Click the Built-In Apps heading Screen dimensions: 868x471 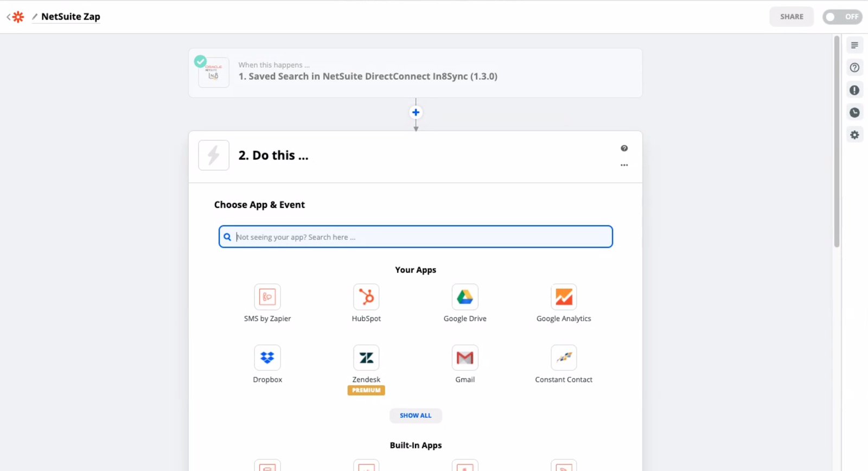click(x=416, y=445)
